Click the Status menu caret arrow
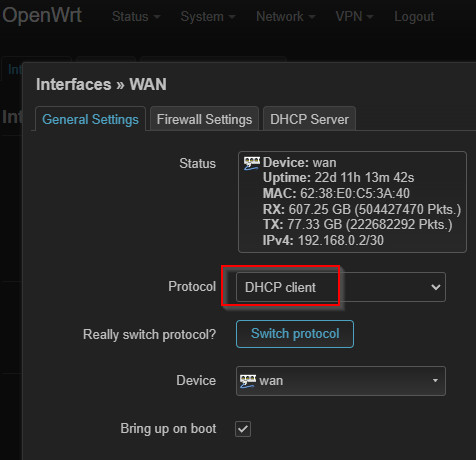476x460 pixels. click(x=157, y=17)
